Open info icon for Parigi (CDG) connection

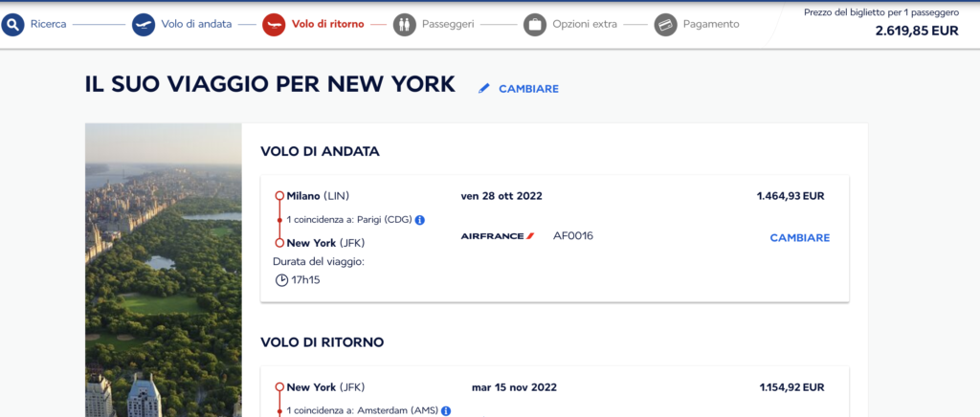(x=420, y=220)
